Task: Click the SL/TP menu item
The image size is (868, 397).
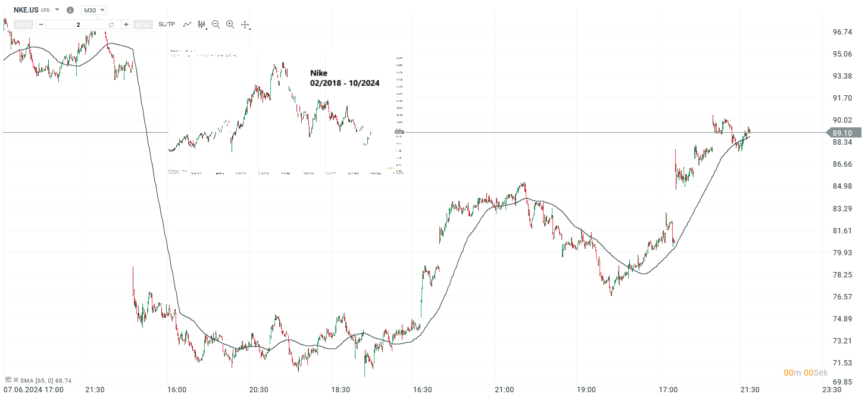Action: click(x=167, y=24)
